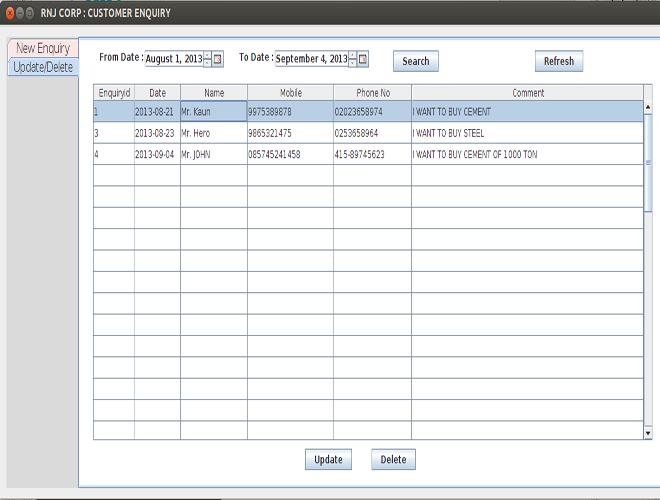Click mobile number 9975389878
Viewport: 660px width, 500px height.
(x=290, y=112)
